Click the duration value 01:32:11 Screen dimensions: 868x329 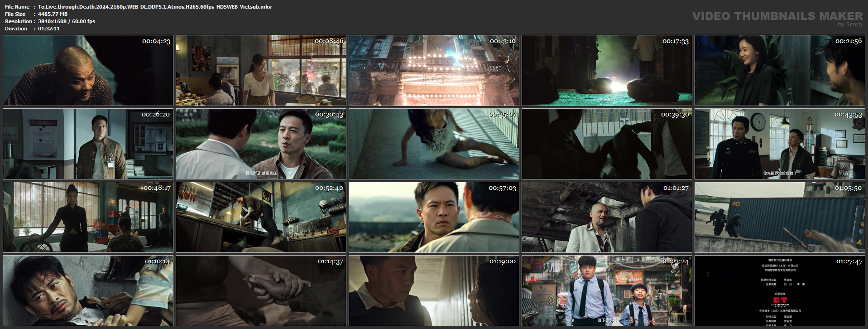pos(49,29)
